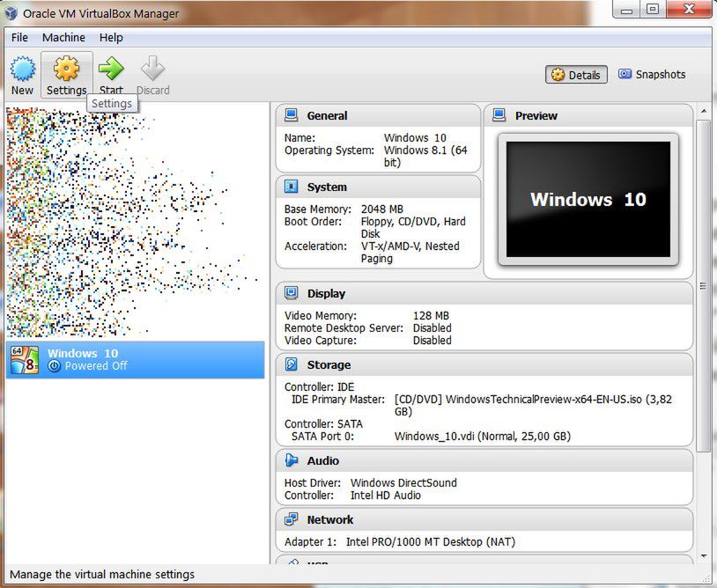Click the status bar message text
The height and width of the screenshot is (588, 717).
point(102,574)
